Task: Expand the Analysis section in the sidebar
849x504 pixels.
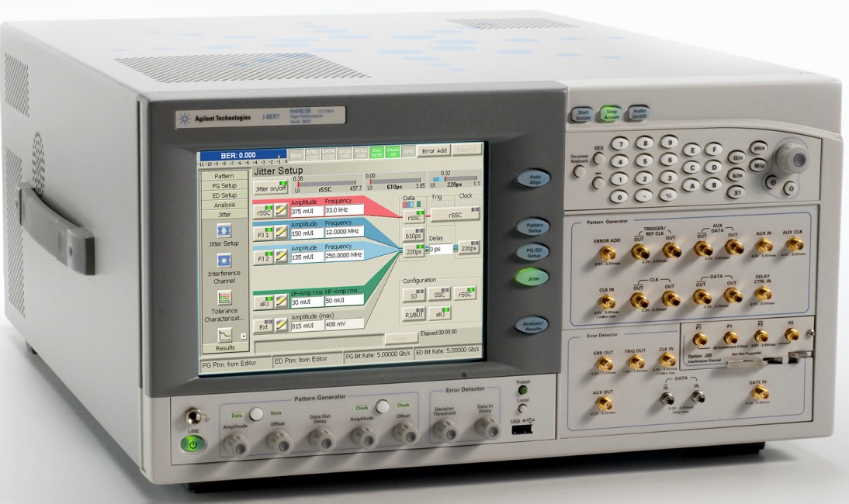Action: tap(224, 205)
